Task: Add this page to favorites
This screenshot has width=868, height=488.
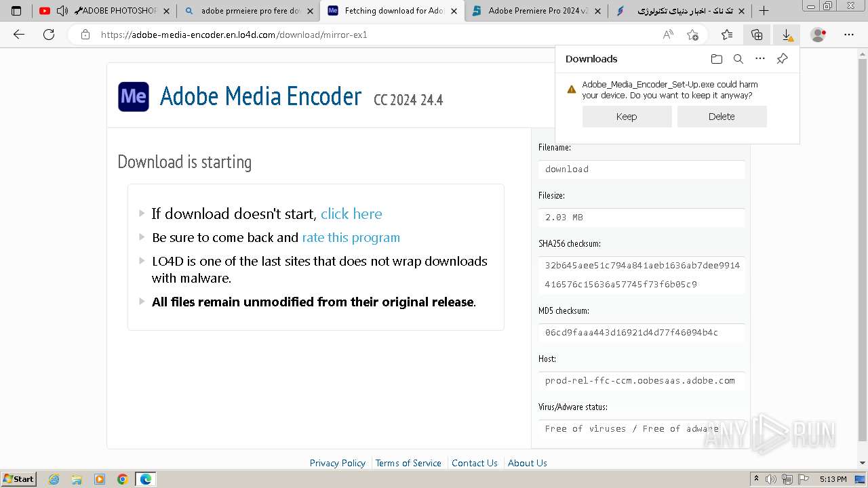Action: click(x=692, y=35)
